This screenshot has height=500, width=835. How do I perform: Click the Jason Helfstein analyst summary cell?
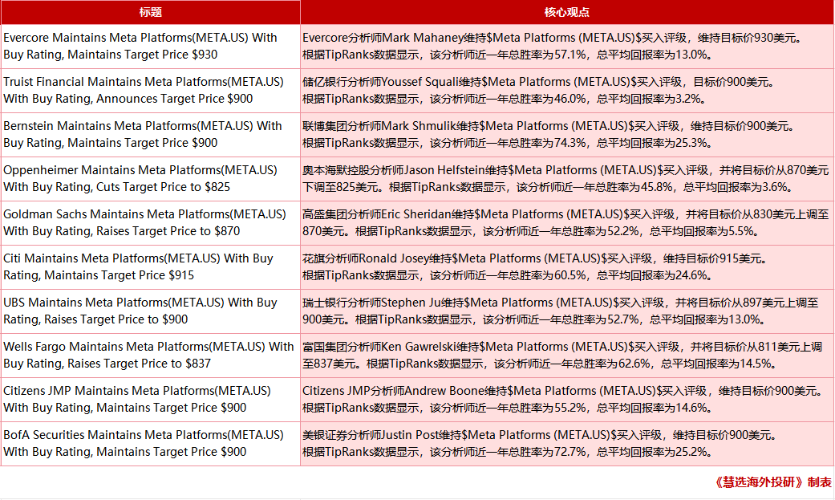tap(567, 179)
